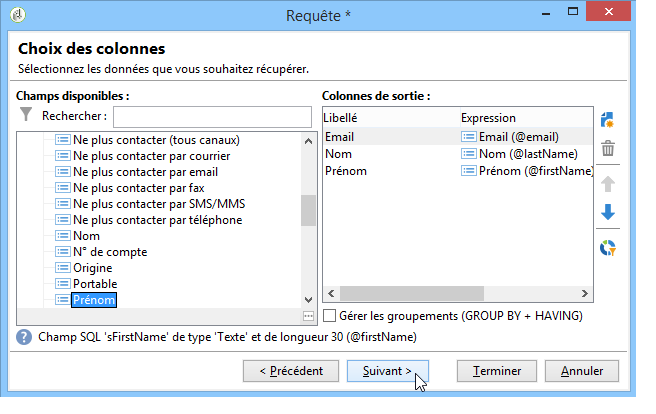Click the Suivant button
Viewport: 656px width, 414px height.
pyautogui.click(x=388, y=370)
